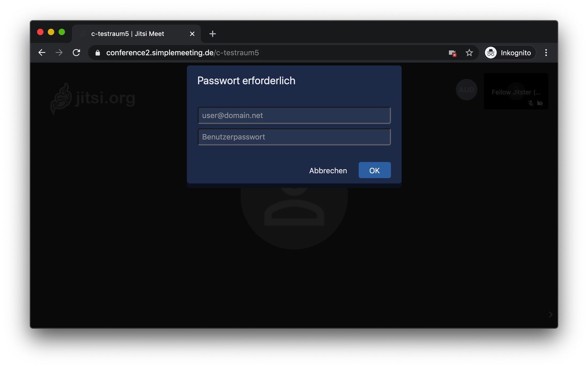Open a new tab with plus button
The height and width of the screenshot is (368, 588).
coord(212,34)
